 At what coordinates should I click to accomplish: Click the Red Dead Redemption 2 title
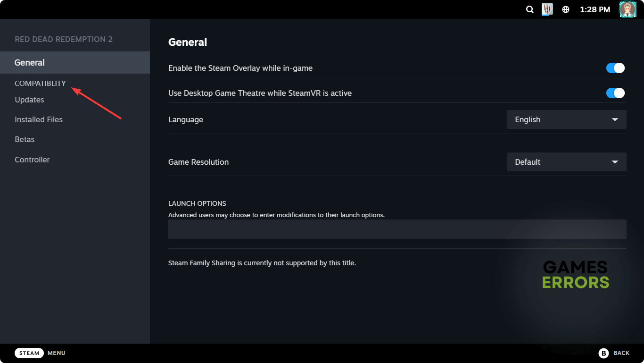coord(64,39)
